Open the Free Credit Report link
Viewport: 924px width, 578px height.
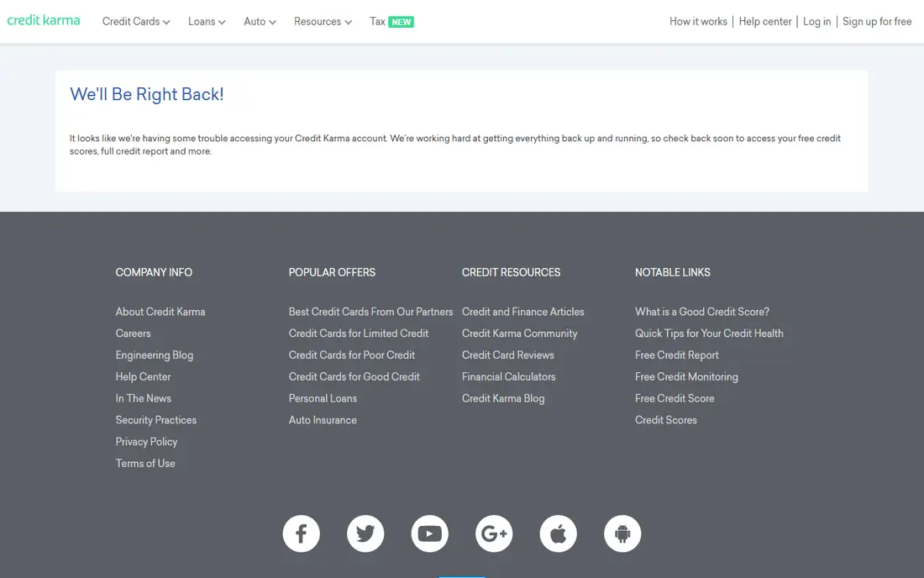676,355
